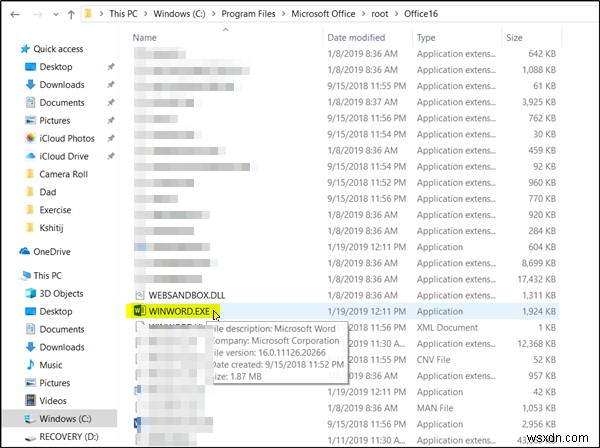The width and height of the screenshot is (600, 448).
Task: Select This PC in navigation pane
Action: coord(47,275)
